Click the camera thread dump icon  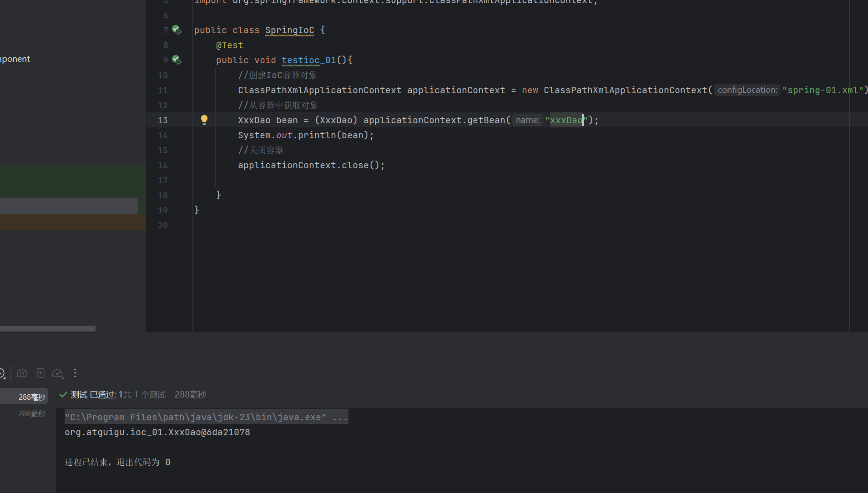point(22,373)
